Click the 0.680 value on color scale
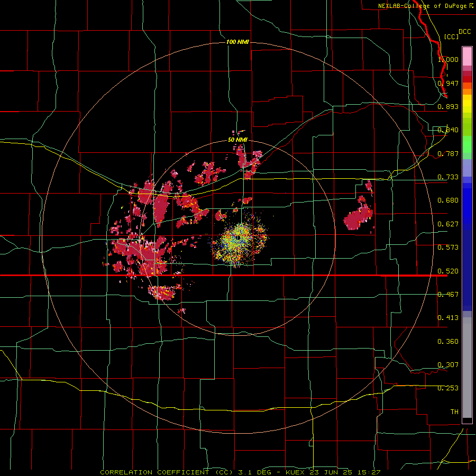Viewport: 476px width, 476px height. (448, 200)
